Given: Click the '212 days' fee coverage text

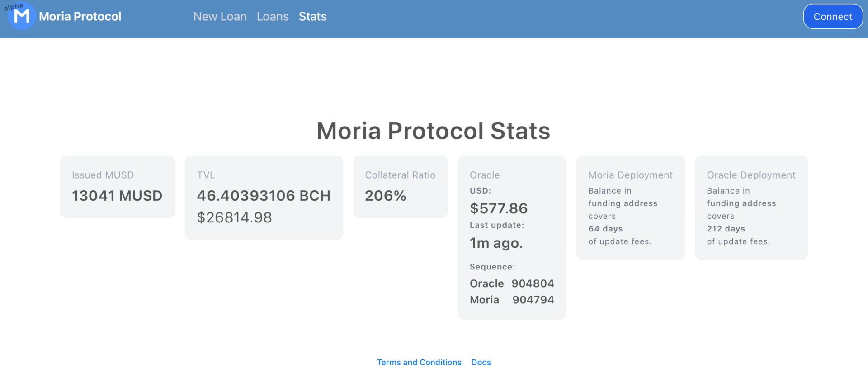Looking at the screenshot, I should (726, 229).
